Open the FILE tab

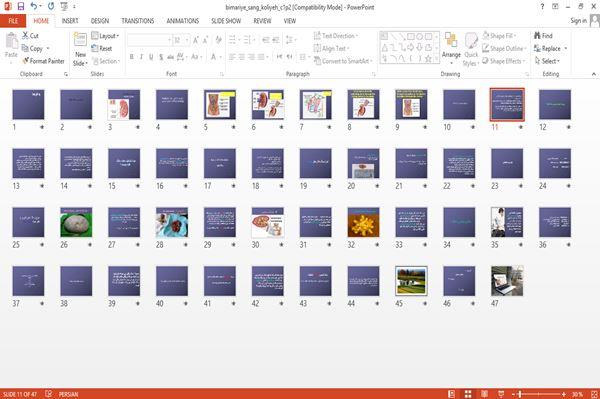pyautogui.click(x=13, y=21)
